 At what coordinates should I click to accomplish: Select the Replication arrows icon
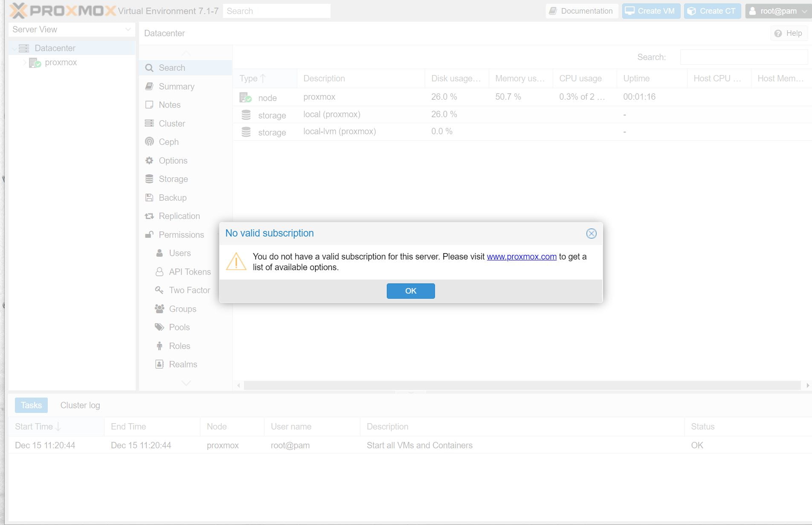149,216
